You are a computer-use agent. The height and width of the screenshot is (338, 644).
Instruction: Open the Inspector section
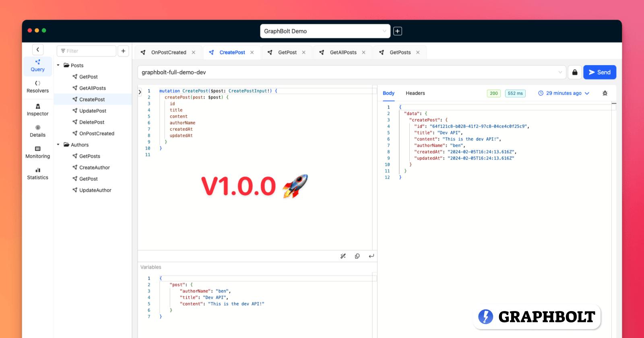click(x=37, y=110)
